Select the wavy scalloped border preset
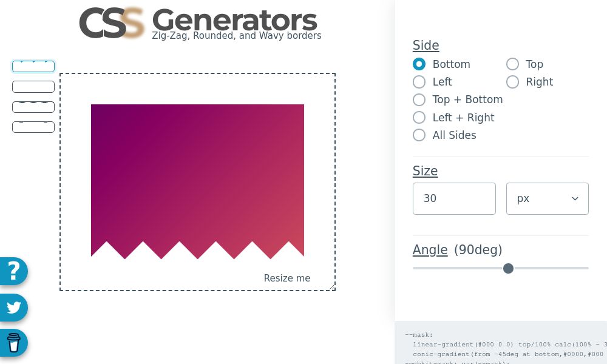Screen dimensions: 607x364 point(33,107)
